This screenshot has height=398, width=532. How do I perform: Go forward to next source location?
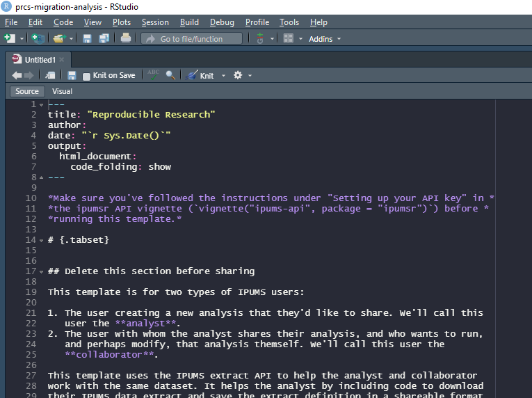(x=29, y=75)
